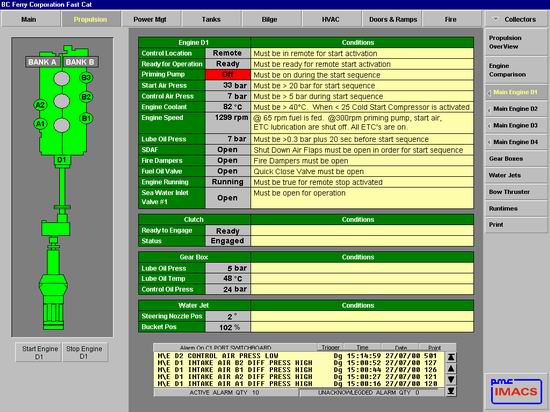Click Lube Oil Temp value 48 °C
Screen dimensions: 550x412
coord(228,279)
